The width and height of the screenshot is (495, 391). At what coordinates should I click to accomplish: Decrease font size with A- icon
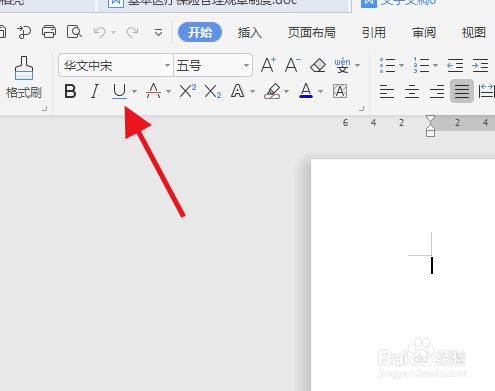(293, 65)
